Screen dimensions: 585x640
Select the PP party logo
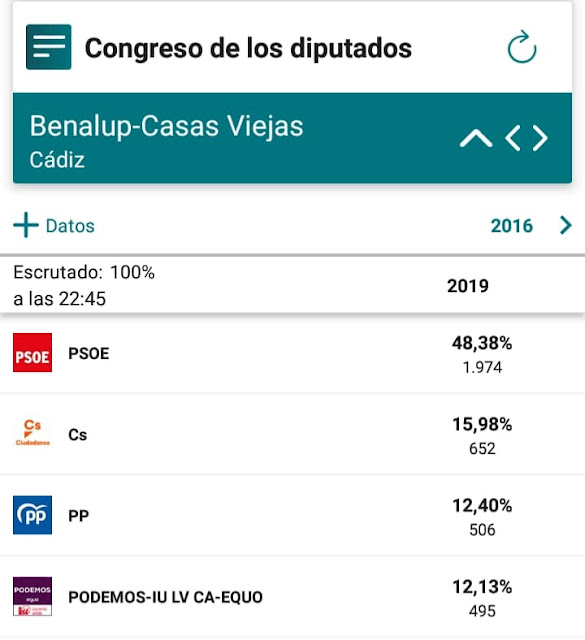[32, 515]
